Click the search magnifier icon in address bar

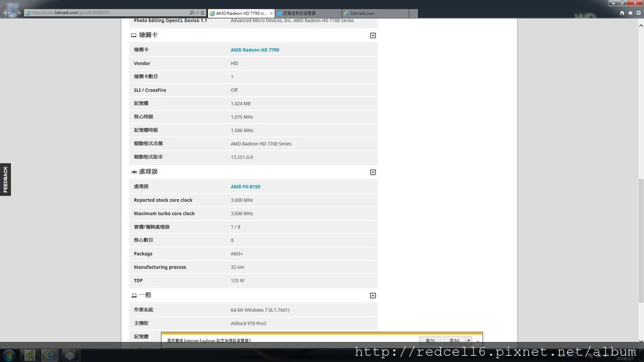point(191,13)
